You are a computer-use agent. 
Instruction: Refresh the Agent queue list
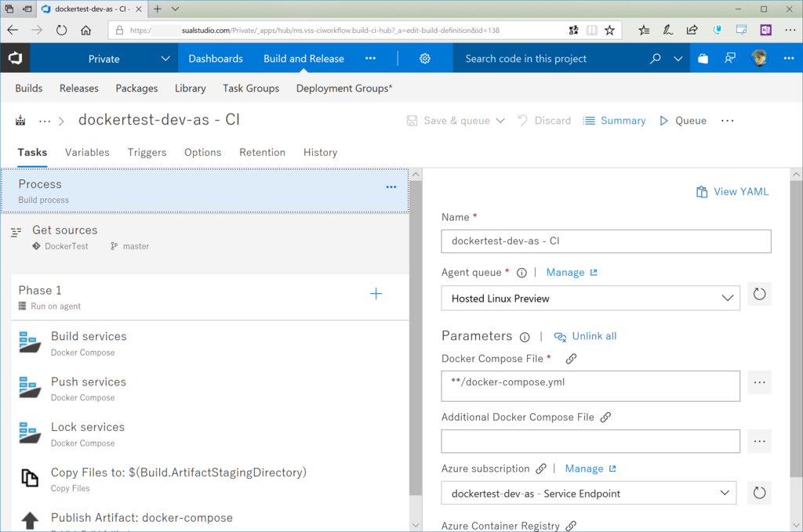pos(759,294)
